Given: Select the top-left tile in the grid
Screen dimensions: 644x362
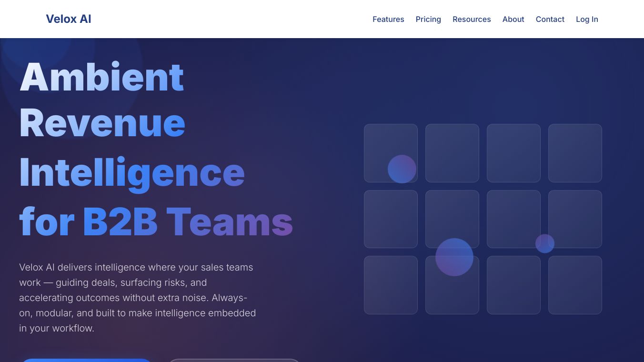Looking at the screenshot, I should [391, 153].
